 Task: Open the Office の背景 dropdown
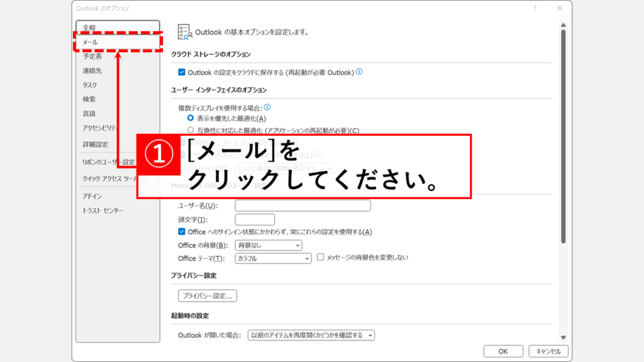[269, 246]
